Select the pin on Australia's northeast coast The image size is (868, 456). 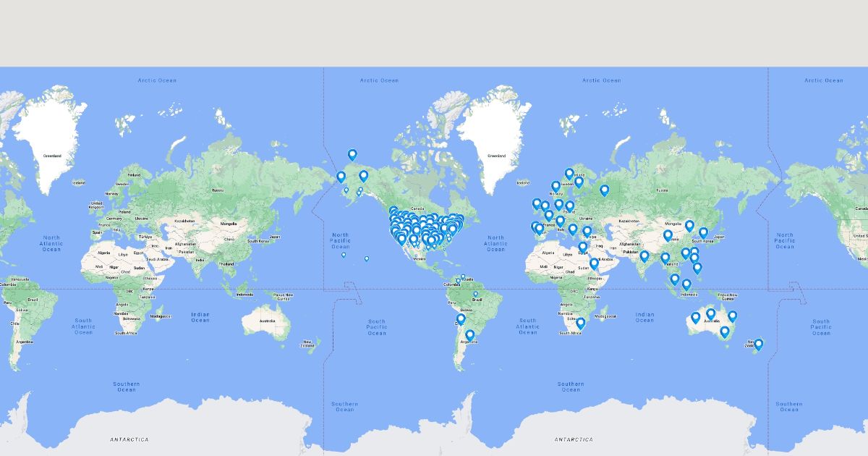point(732,316)
